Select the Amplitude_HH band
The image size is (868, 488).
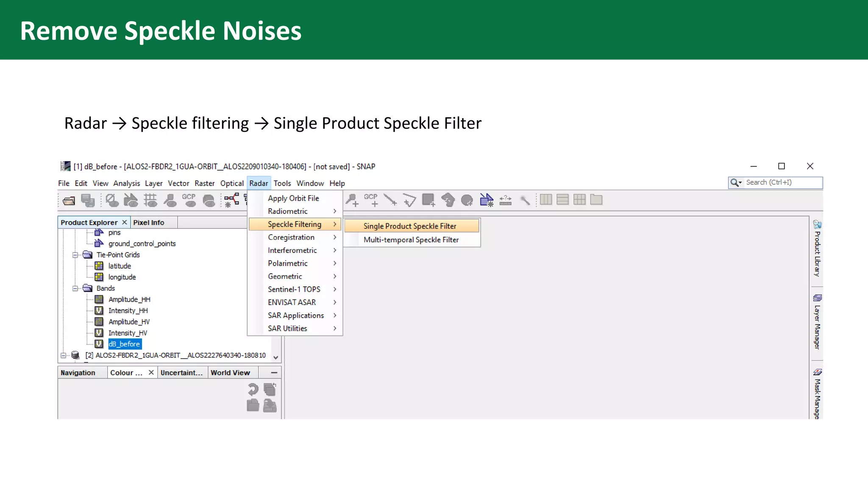(129, 299)
